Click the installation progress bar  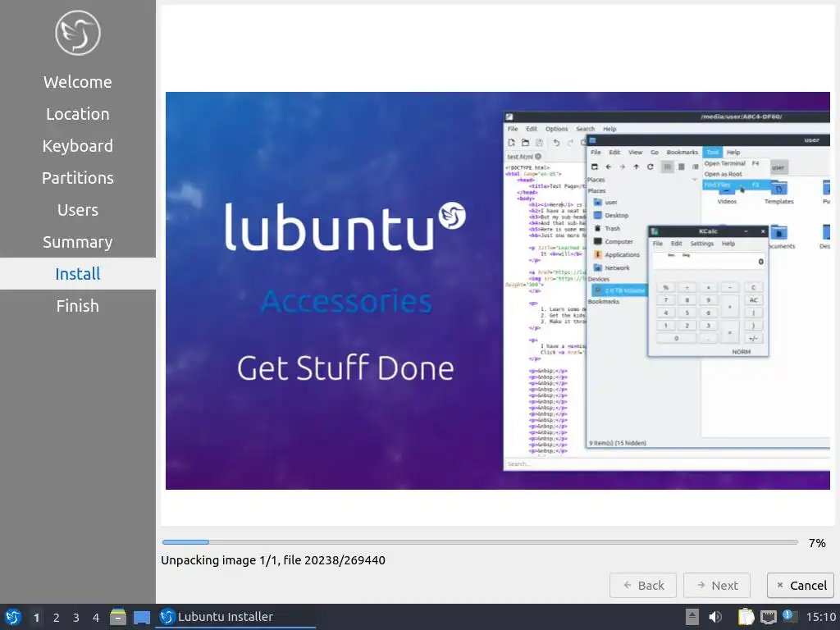(480, 542)
